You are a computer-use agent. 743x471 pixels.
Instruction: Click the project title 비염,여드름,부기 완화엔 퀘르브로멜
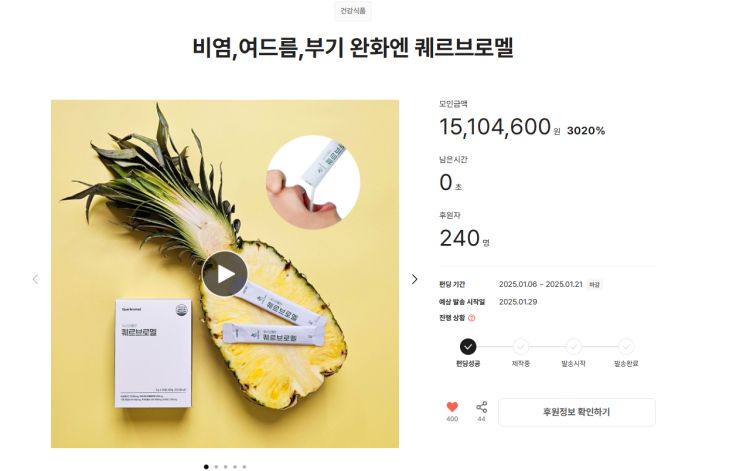click(353, 47)
